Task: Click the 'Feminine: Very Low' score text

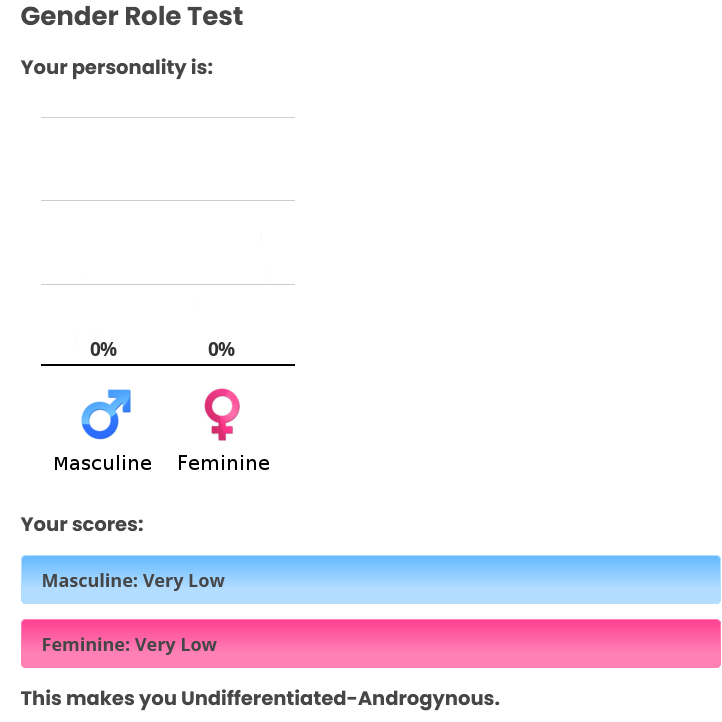Action: click(x=129, y=645)
